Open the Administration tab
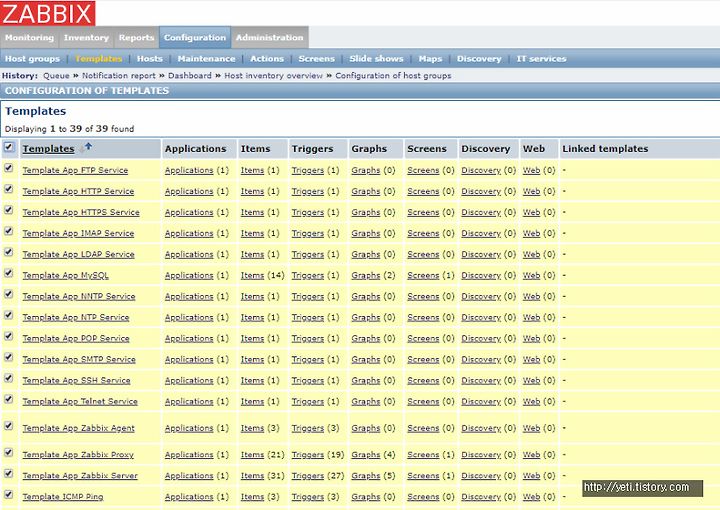The image size is (720, 510). (270, 38)
